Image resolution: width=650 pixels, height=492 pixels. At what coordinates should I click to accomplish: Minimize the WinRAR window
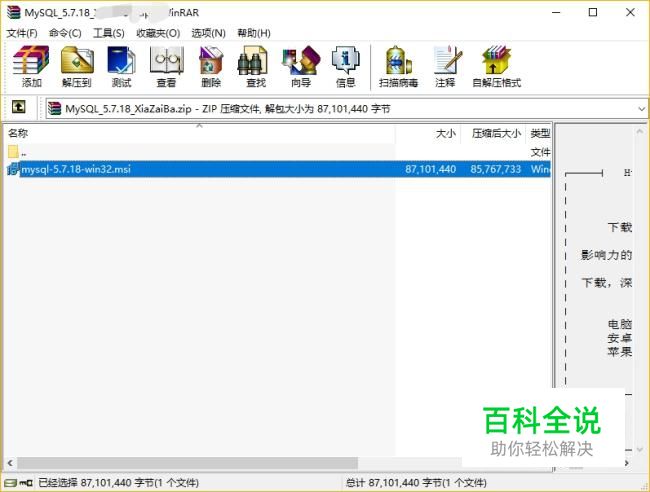556,12
